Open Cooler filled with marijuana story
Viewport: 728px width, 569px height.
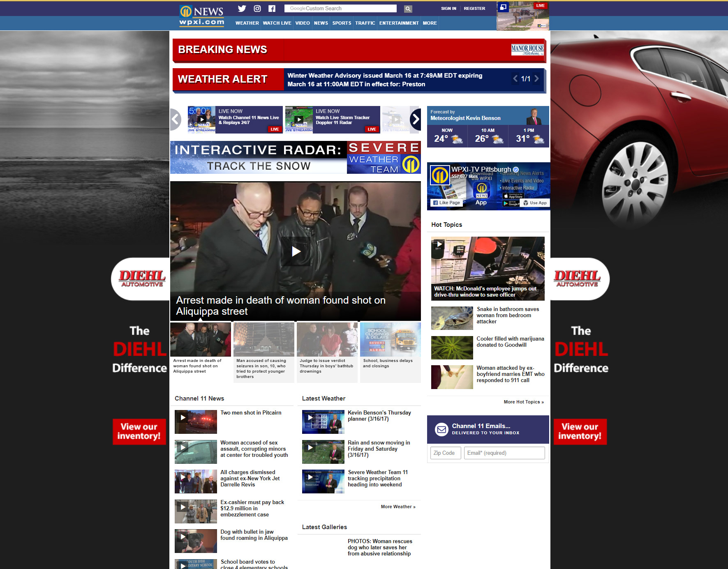[510, 342]
